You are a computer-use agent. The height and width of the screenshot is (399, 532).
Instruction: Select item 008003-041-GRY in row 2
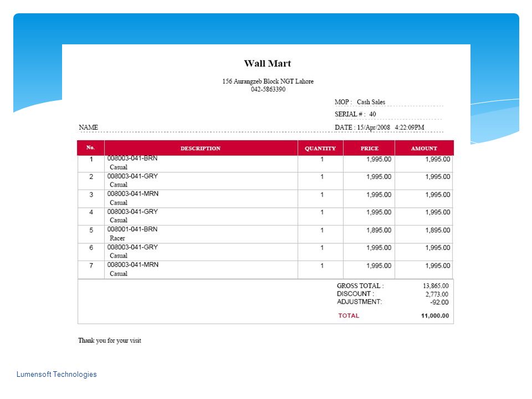[x=132, y=176]
